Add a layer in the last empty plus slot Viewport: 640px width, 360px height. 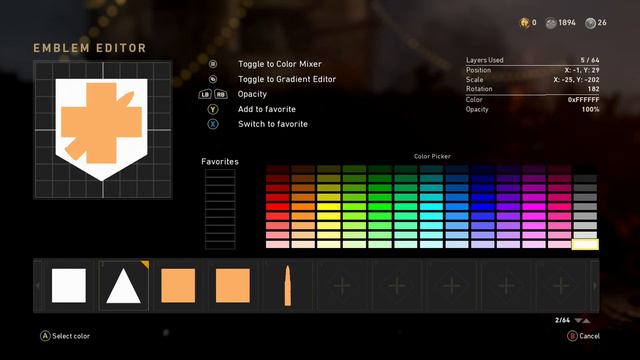[x=561, y=286]
